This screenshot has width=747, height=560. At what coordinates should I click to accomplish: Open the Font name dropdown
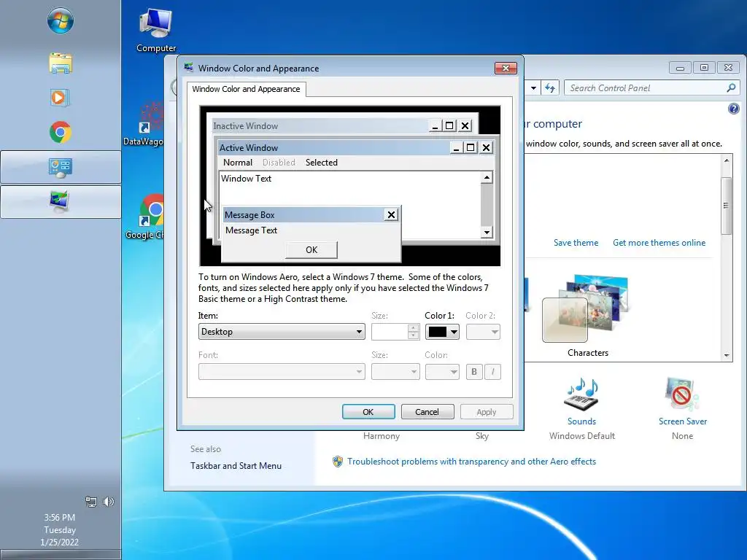click(282, 371)
